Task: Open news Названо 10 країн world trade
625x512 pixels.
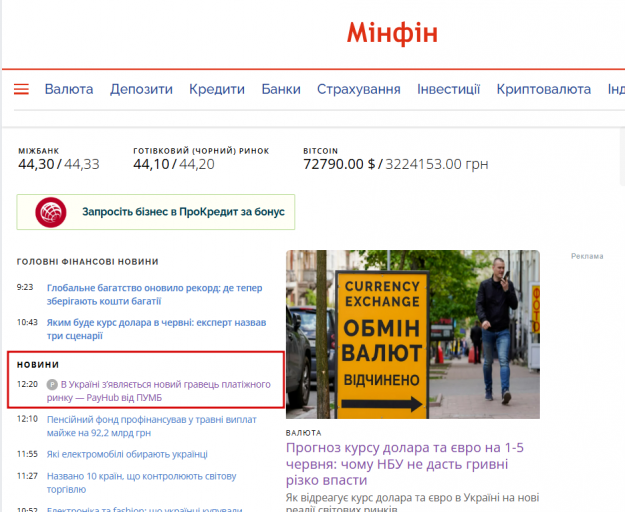Action: coord(142,483)
